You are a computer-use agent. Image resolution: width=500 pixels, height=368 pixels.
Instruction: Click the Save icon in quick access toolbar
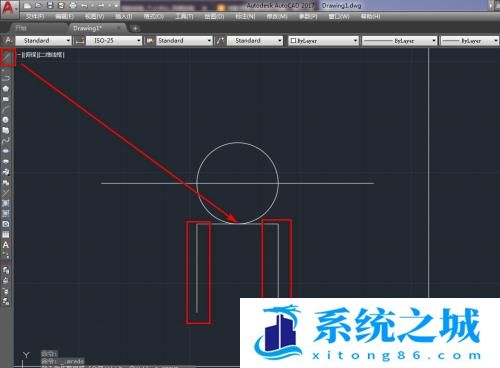pos(50,5)
